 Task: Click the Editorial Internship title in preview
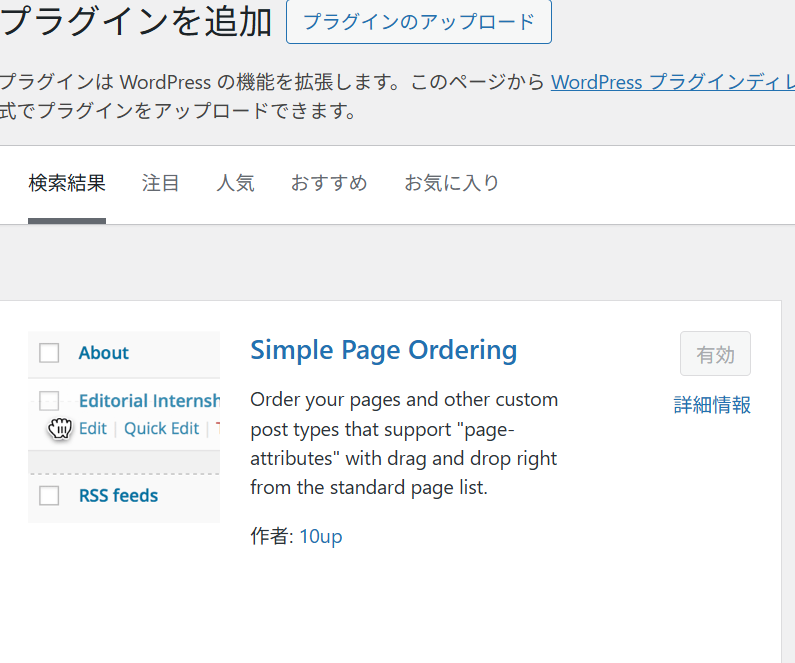click(148, 401)
